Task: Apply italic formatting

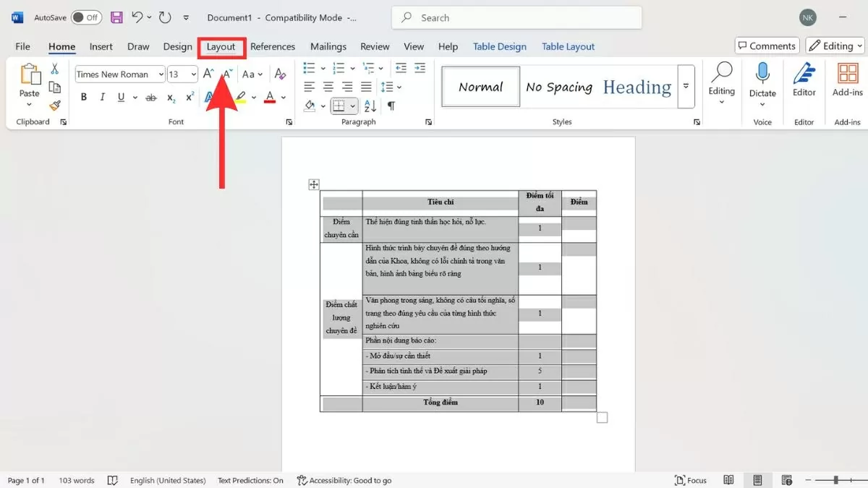Action: [x=102, y=96]
